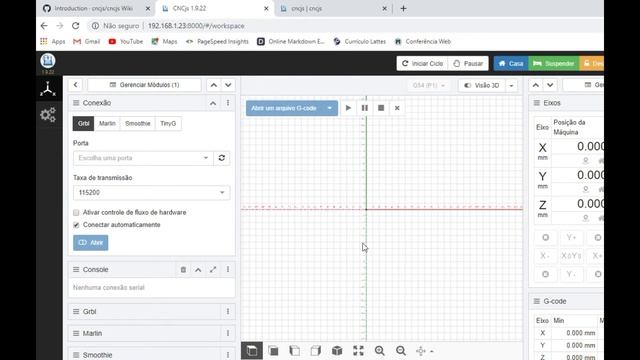Open the Conexão widget's more options menu
The height and width of the screenshot is (360, 640).
coord(228,103)
